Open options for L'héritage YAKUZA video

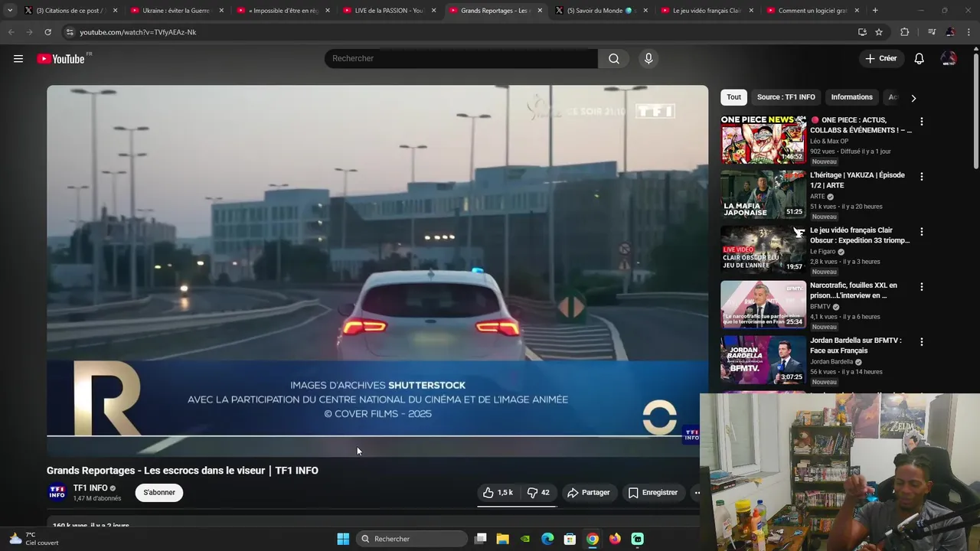point(921,177)
